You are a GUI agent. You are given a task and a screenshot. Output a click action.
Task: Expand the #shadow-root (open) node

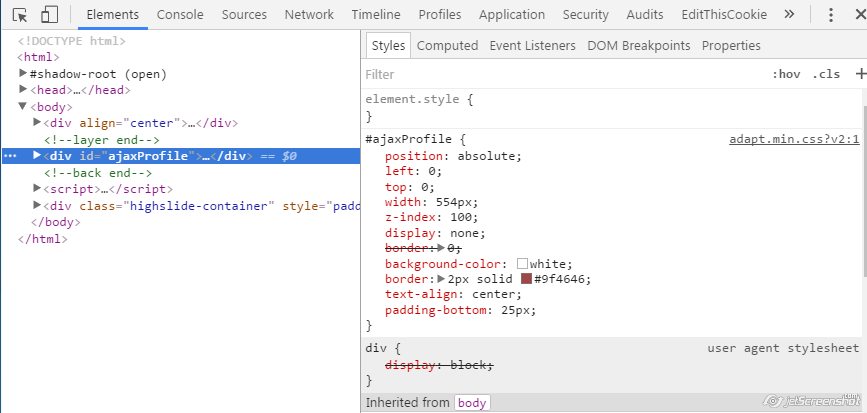point(23,72)
